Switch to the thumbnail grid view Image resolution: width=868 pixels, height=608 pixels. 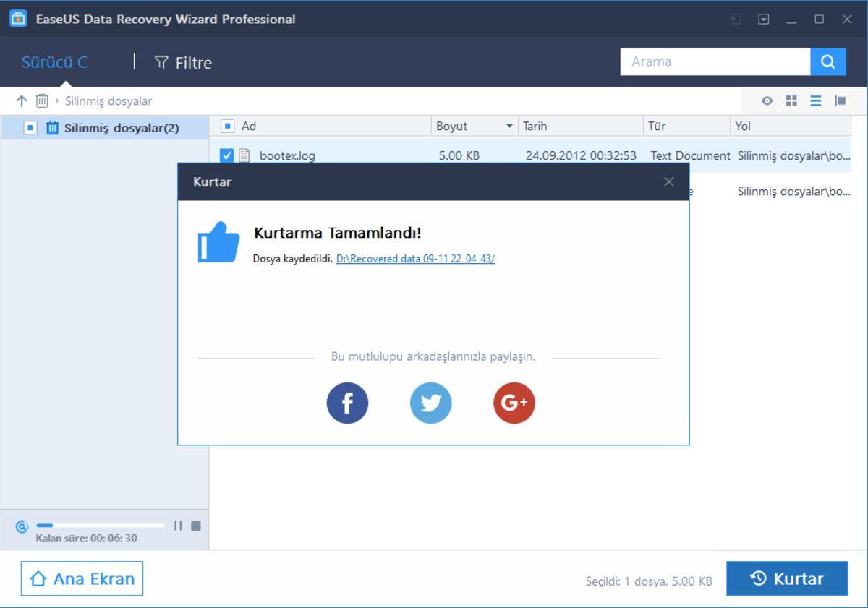(x=791, y=101)
